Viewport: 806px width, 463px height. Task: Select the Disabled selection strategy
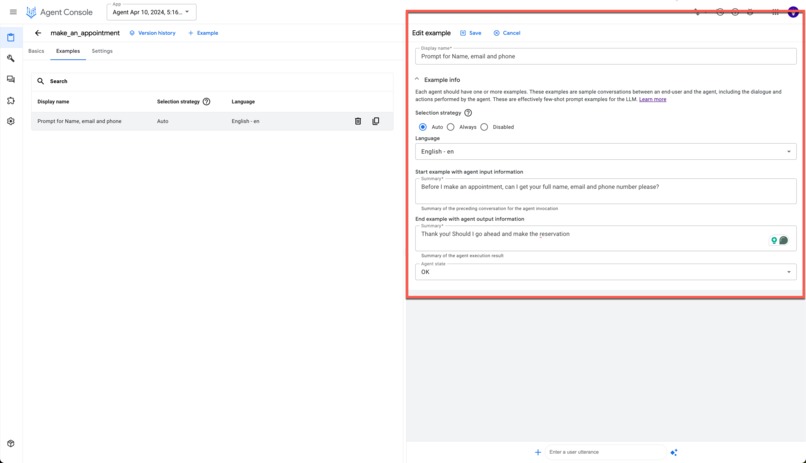click(x=484, y=127)
